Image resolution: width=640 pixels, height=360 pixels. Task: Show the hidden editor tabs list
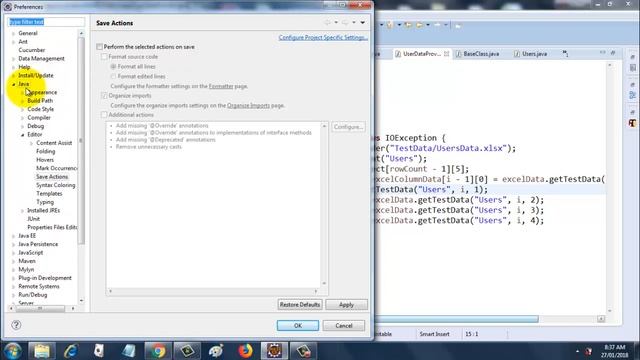(565, 53)
